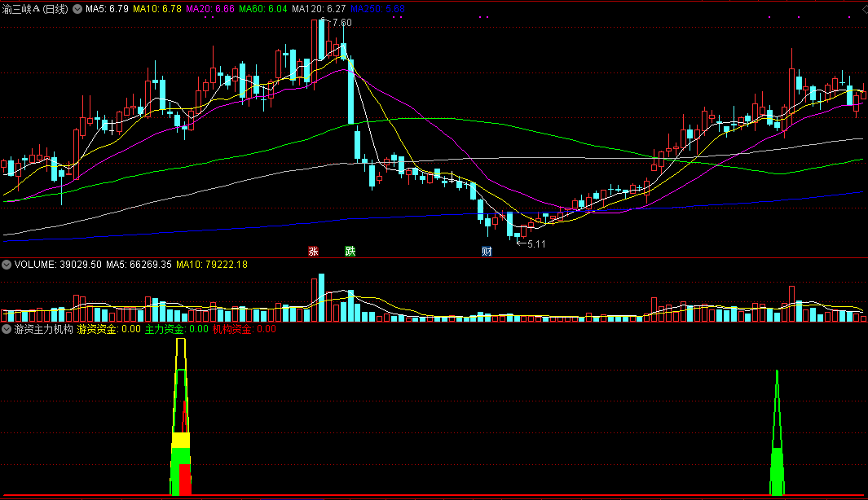The height and width of the screenshot is (500, 868).
Task: Click the volume MA10: 79222.18 label
Action: pos(212,265)
